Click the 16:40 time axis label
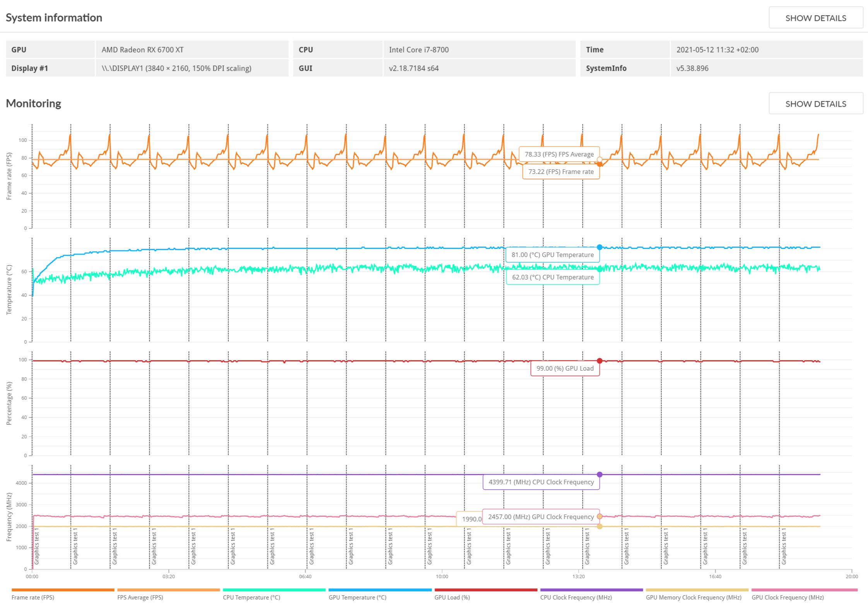This screenshot has height=608, width=868. click(715, 576)
